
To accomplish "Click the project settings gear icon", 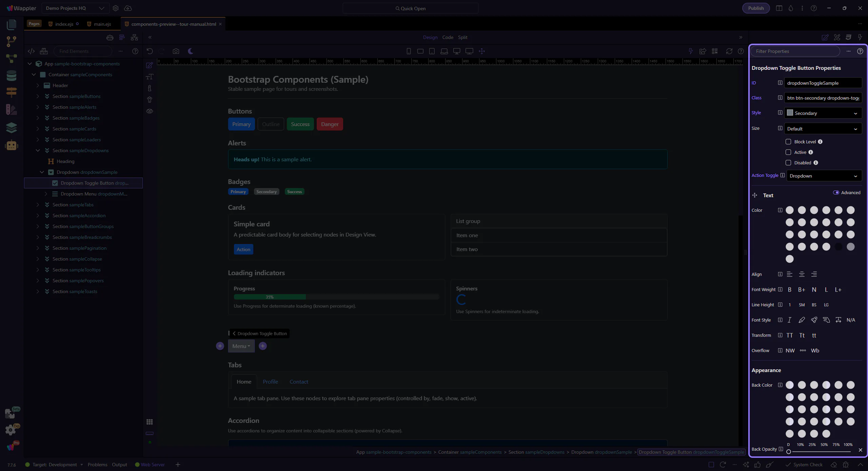I will (116, 8).
